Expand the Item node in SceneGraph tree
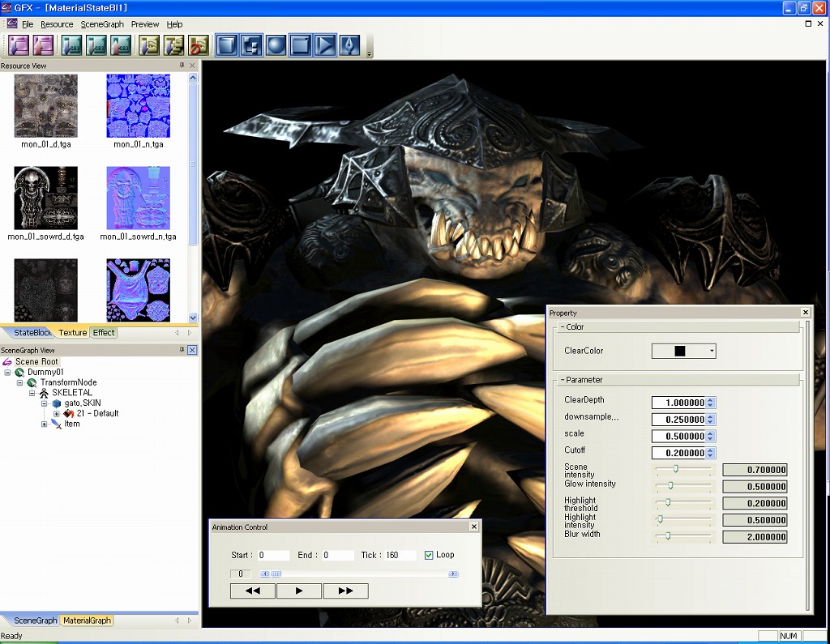The width and height of the screenshot is (830, 644). [45, 424]
